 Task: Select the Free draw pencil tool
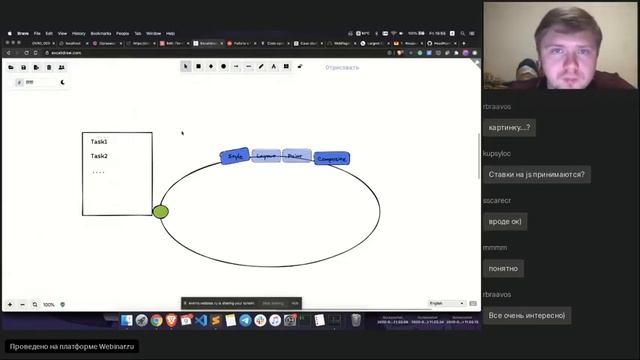coord(261,66)
